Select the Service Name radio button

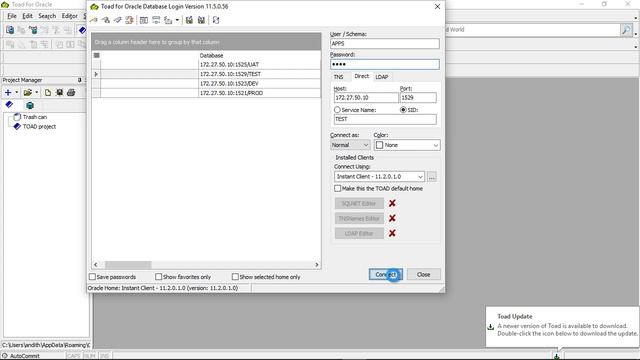tap(337, 110)
